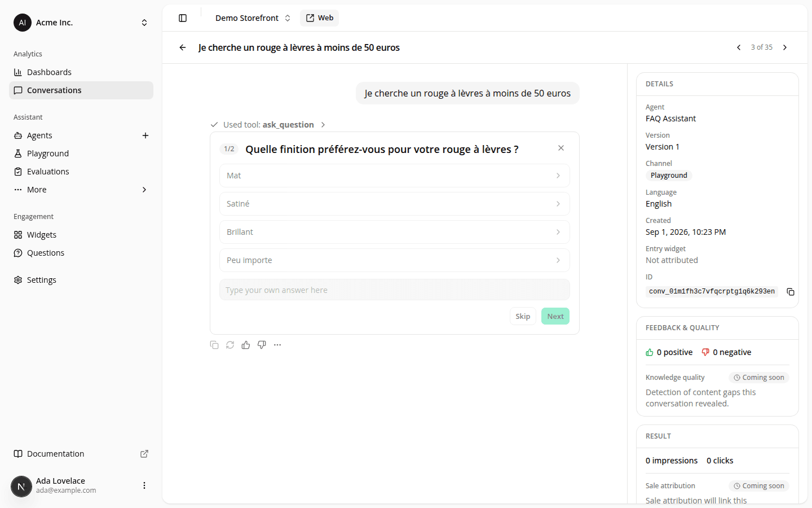Regenerate the assistant response
This screenshot has width=812, height=508.
click(x=230, y=345)
